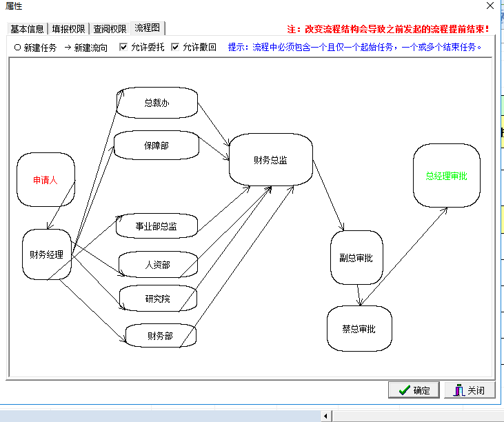Select the 申请人 start node
This screenshot has width=504, height=422.
click(46, 180)
